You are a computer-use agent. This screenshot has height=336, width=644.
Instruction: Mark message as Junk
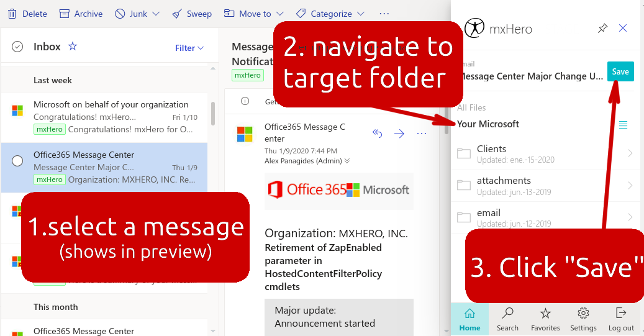coord(132,14)
